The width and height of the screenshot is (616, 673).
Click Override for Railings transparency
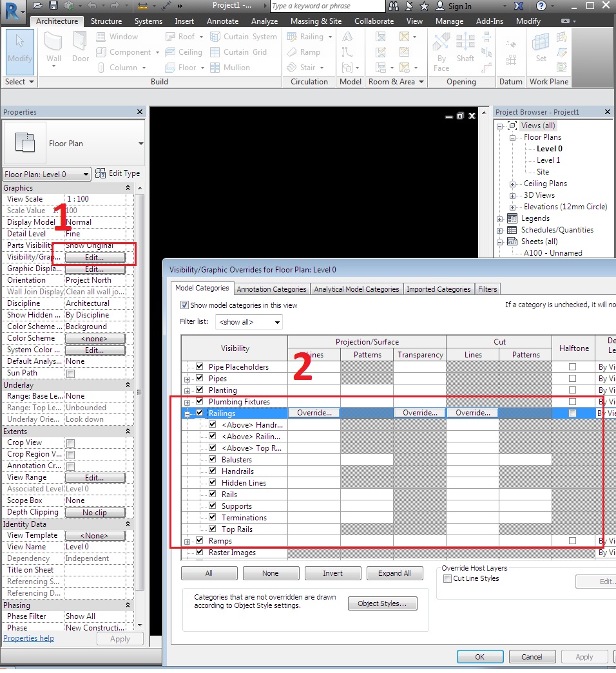point(420,413)
